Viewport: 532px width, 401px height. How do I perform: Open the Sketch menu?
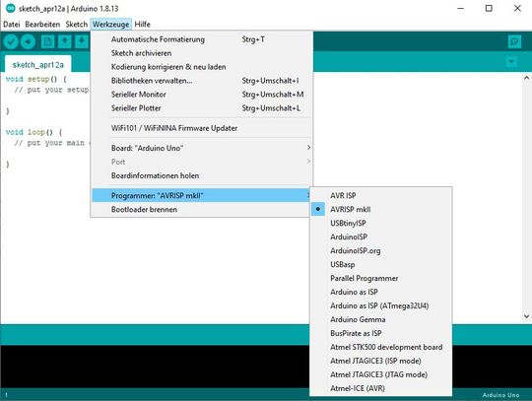click(76, 25)
